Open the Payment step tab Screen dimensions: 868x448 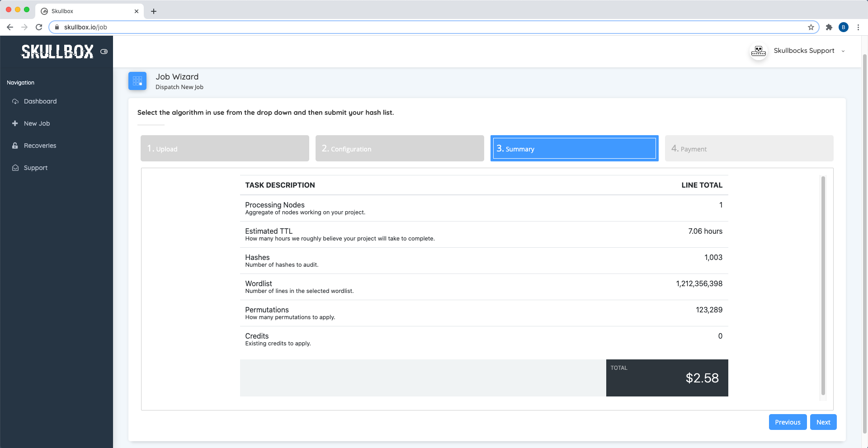click(749, 148)
